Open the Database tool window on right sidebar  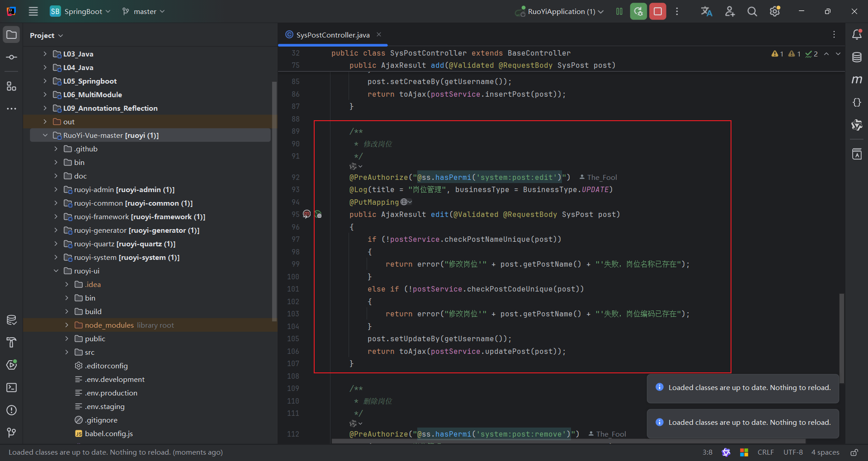857,57
